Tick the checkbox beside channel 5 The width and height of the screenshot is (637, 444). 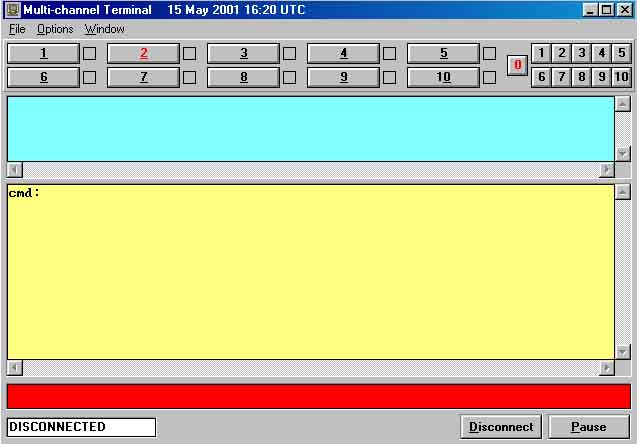489,54
